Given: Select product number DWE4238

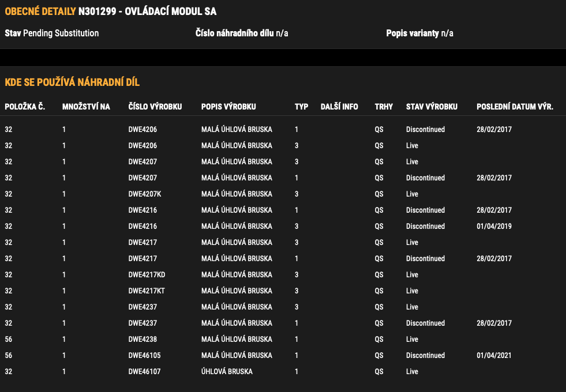Looking at the screenshot, I should (143, 340).
